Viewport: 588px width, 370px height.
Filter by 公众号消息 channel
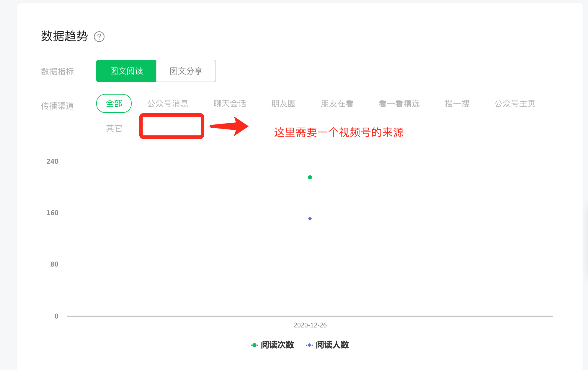168,103
